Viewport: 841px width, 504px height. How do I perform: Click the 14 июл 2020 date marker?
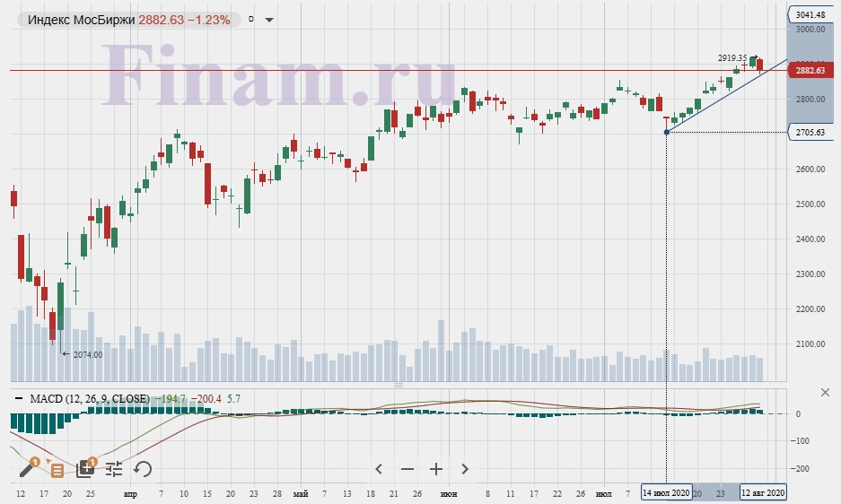coord(666,492)
